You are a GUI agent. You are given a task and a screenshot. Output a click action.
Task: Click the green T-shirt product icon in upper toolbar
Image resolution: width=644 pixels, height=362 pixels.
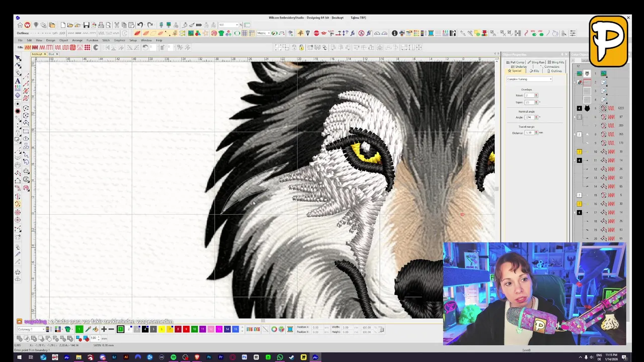tap(221, 33)
